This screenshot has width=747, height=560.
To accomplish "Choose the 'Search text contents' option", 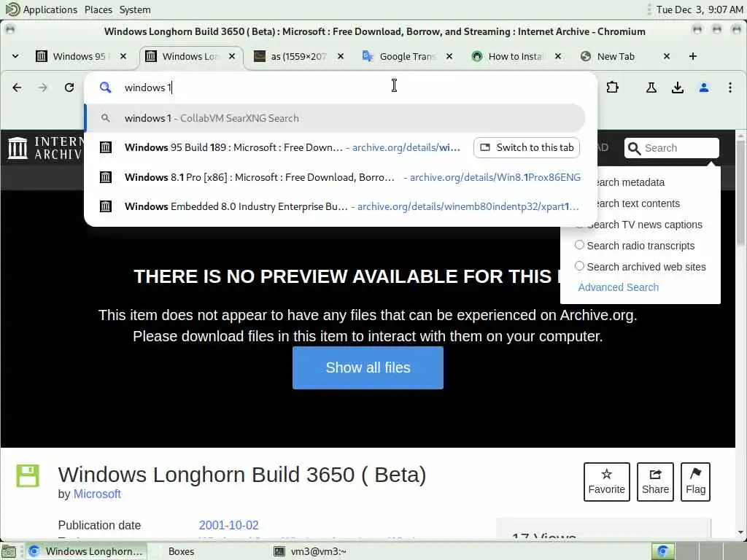I will pos(637,203).
